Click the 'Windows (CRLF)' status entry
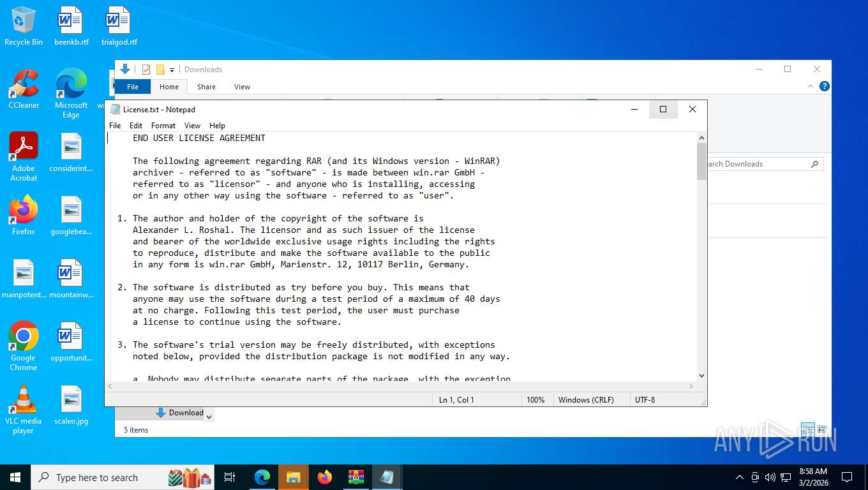Viewport: 868px width, 490px height. tap(586, 400)
